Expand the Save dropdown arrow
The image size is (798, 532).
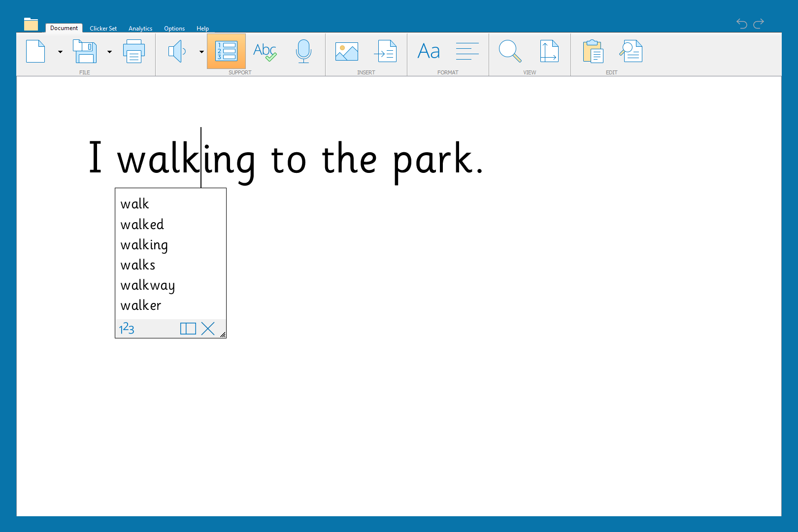point(109,52)
